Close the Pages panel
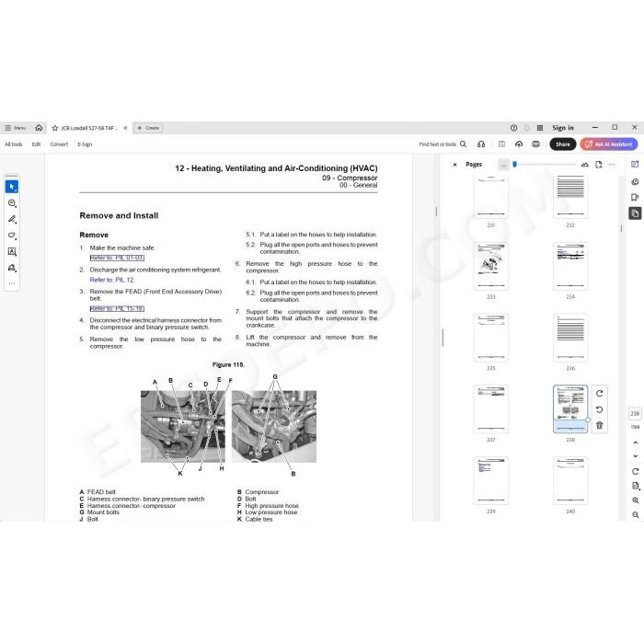 (x=454, y=165)
